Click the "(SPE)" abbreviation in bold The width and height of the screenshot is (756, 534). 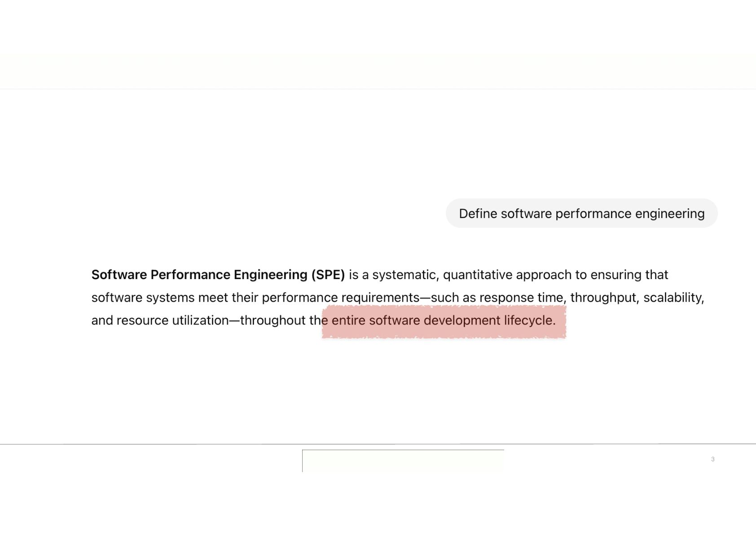[x=328, y=275]
